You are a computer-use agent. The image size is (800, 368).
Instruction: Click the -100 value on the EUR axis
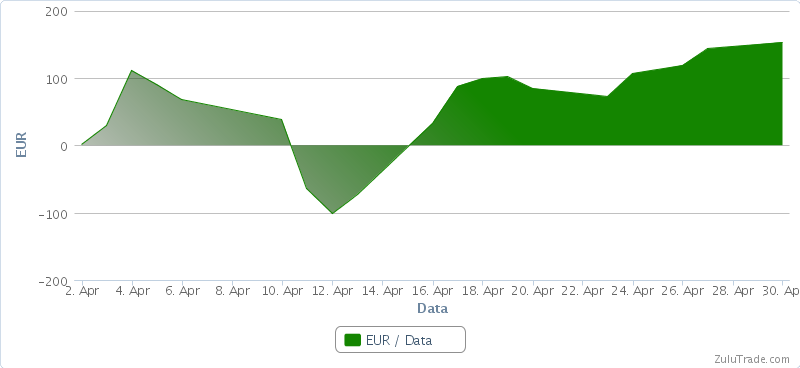(x=53, y=213)
